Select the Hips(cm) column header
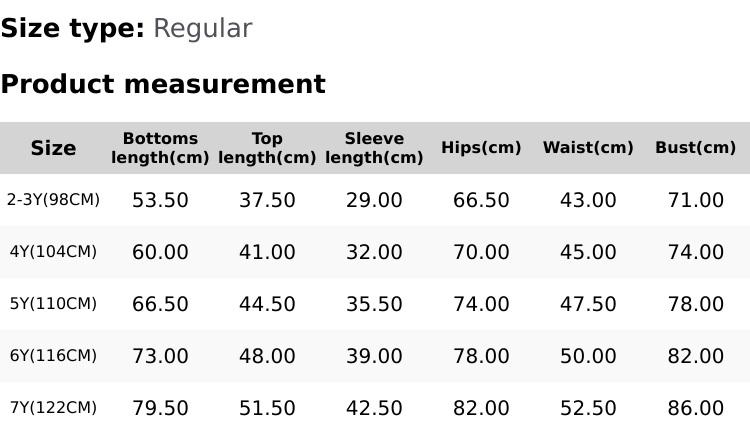 pos(481,148)
